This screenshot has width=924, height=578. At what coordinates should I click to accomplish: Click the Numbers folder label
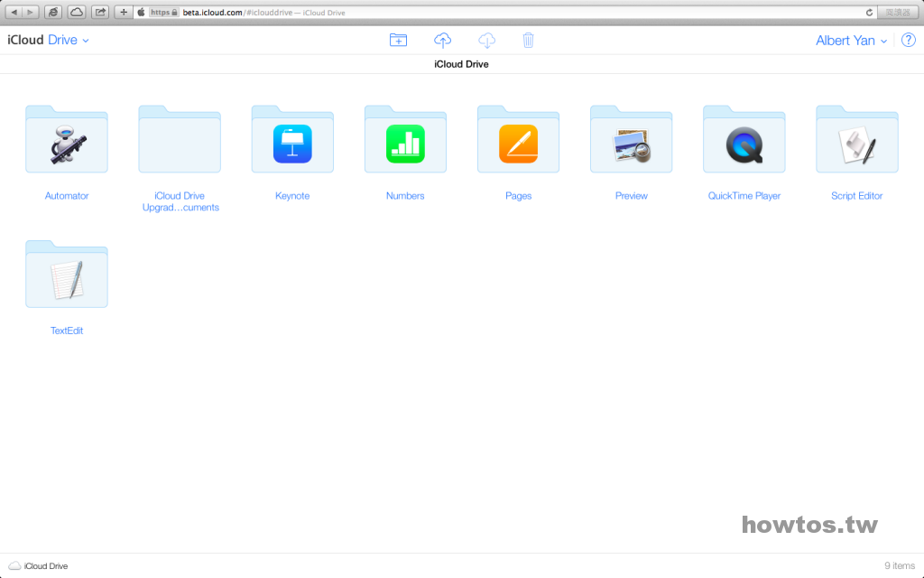405,196
